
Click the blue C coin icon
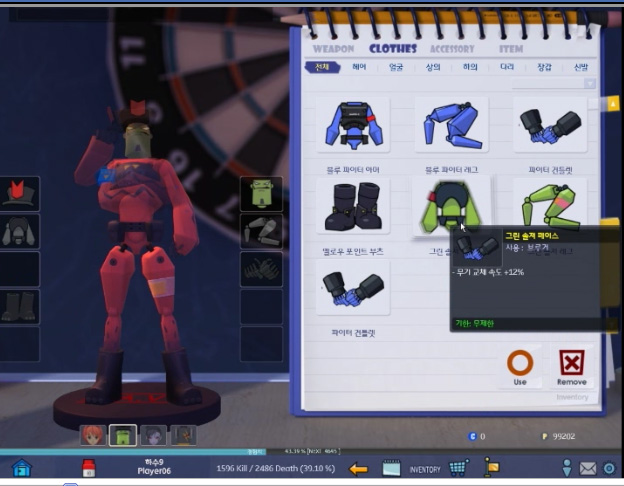(x=472, y=436)
